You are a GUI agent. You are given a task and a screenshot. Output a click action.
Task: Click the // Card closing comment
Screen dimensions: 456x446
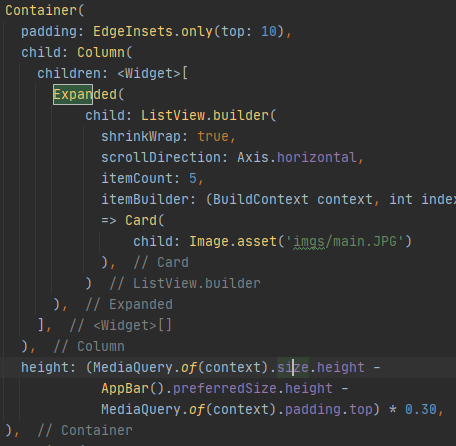pyautogui.click(x=161, y=262)
